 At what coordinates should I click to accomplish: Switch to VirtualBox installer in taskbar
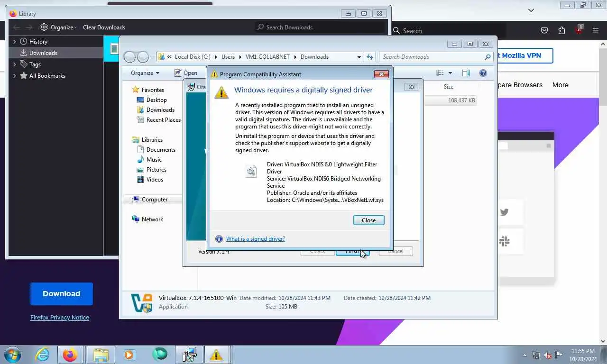tap(189, 355)
